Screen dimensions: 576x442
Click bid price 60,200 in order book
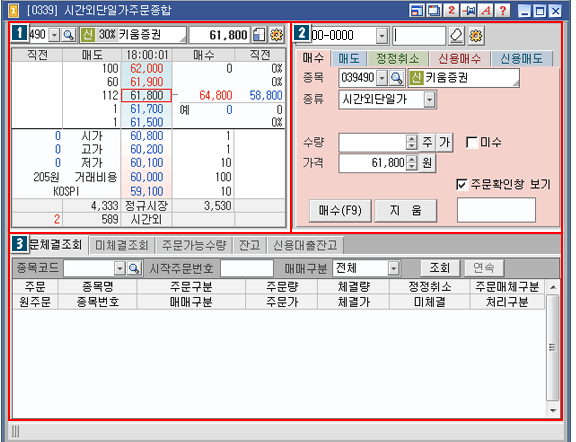click(147, 150)
